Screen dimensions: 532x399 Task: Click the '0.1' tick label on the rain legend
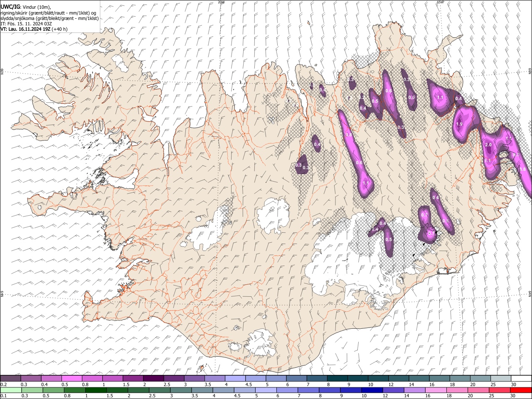pyautogui.click(x=3, y=396)
